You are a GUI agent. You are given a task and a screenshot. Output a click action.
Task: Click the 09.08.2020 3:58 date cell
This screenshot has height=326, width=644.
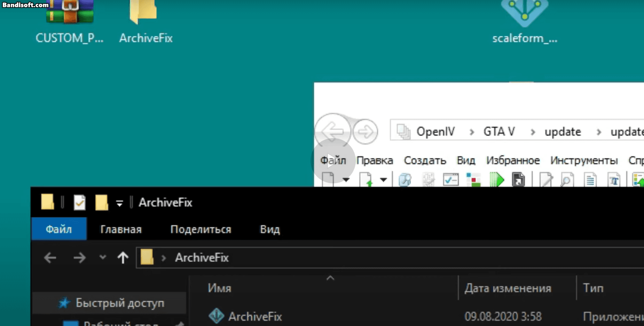tap(503, 317)
